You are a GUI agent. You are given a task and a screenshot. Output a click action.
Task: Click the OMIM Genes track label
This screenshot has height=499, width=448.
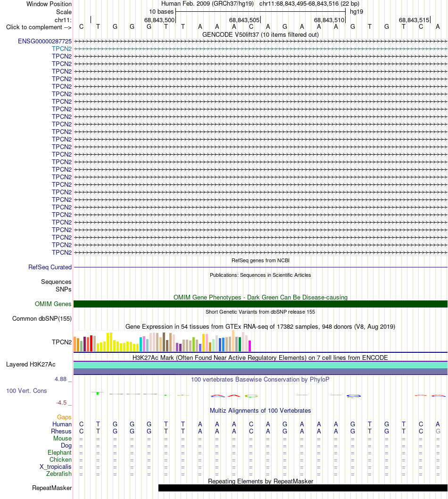click(53, 304)
